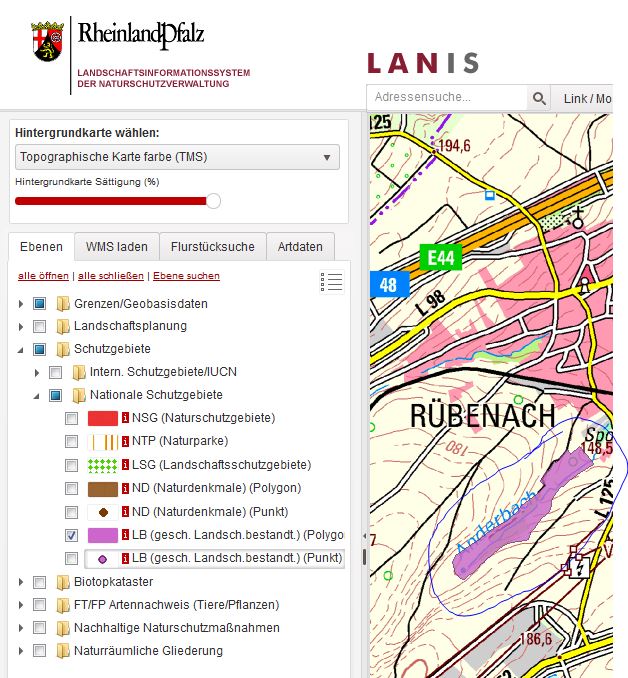Collapse the Schutzgebiete tree node
This screenshot has width=628, height=678.
click(x=22, y=350)
